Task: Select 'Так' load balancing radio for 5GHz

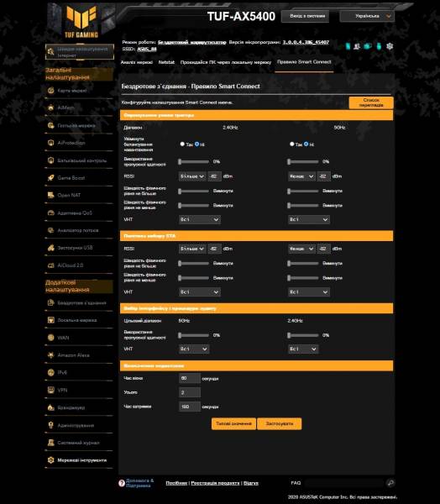Action: pos(292,144)
